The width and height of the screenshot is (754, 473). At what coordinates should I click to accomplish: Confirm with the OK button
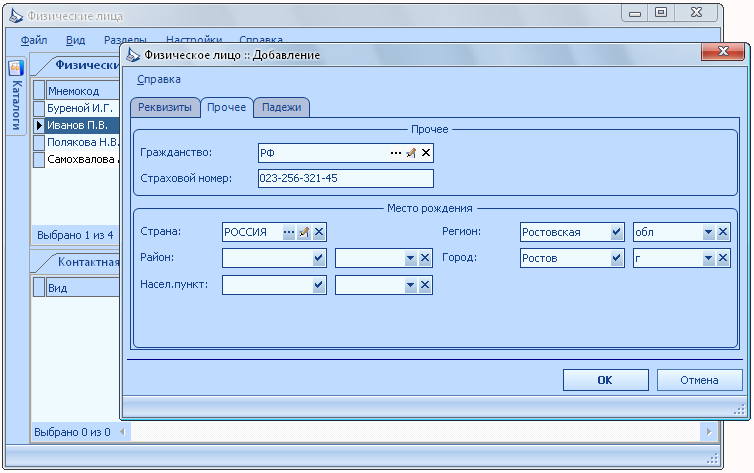point(605,380)
